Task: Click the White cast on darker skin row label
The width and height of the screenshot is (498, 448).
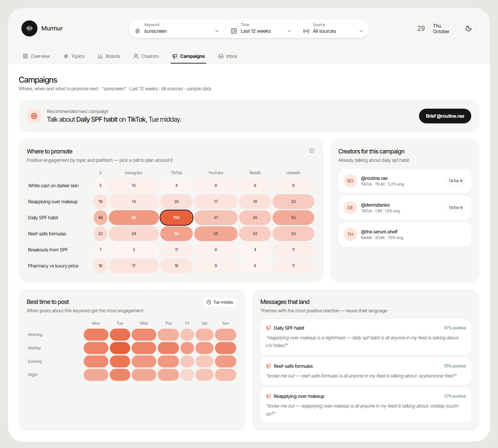Action: click(x=53, y=186)
